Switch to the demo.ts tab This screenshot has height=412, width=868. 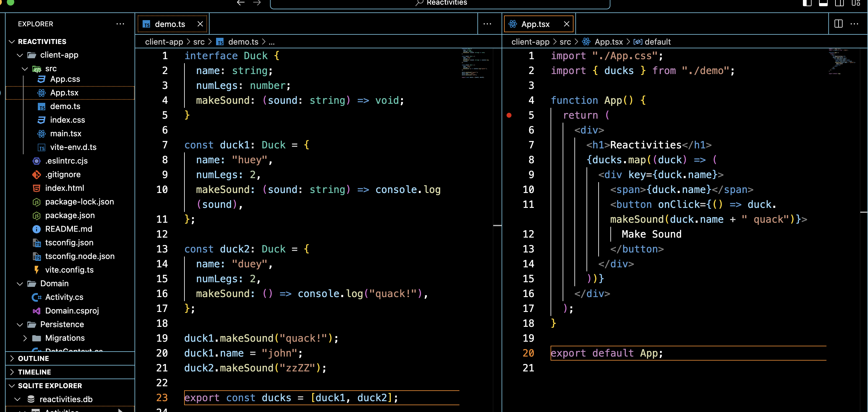click(170, 24)
